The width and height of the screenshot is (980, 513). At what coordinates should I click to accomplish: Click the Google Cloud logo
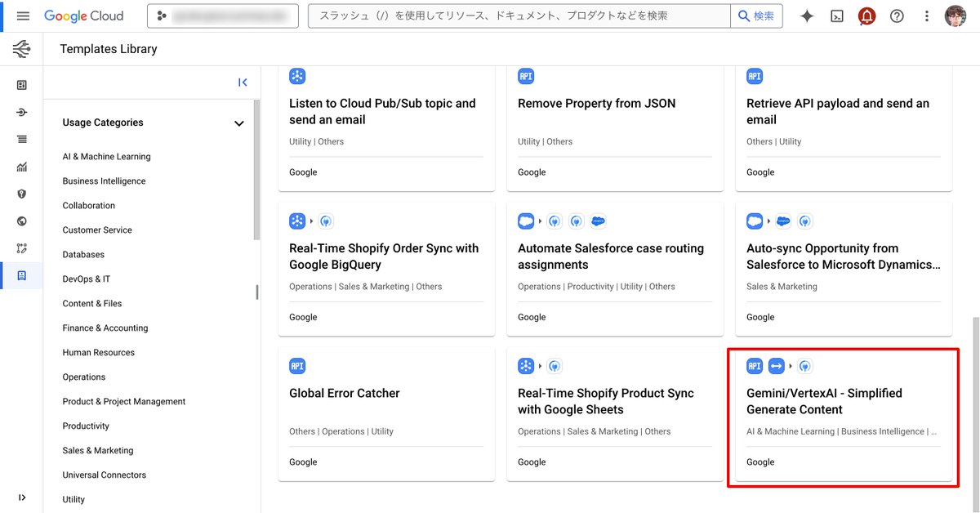(84, 16)
